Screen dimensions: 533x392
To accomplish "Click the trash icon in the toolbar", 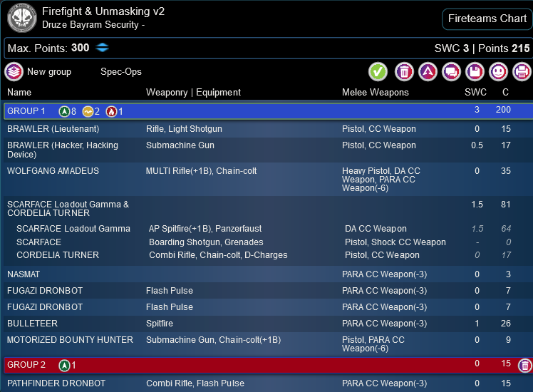I will point(404,72).
